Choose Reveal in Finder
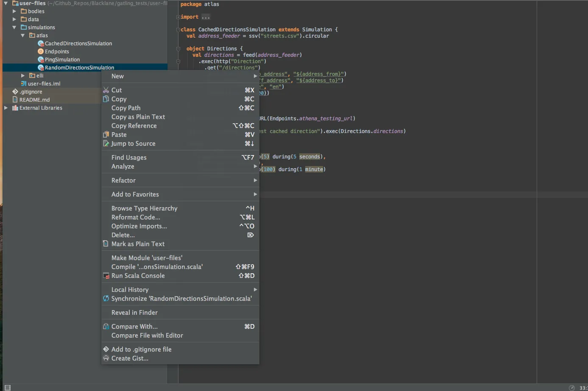Image resolution: width=588 pixels, height=391 pixels. click(180, 313)
